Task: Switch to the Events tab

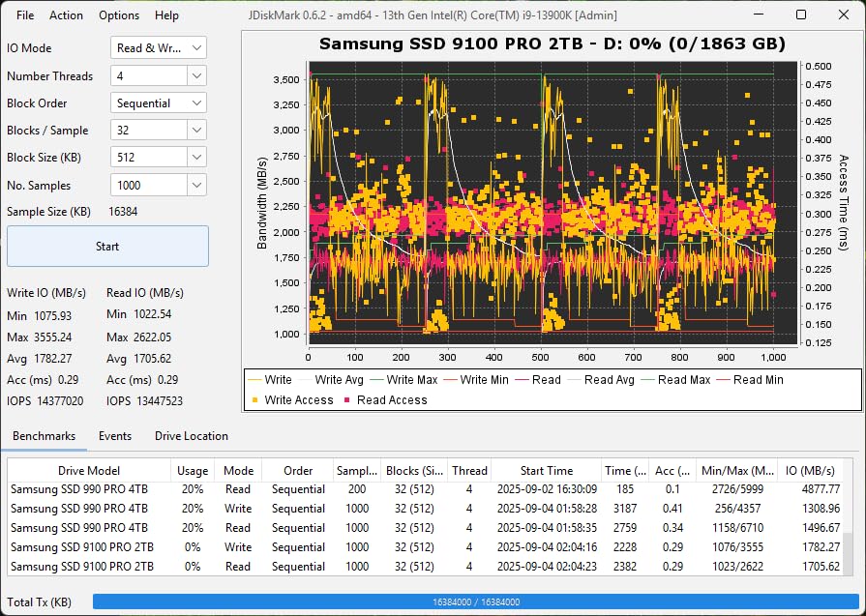Action: pos(115,436)
